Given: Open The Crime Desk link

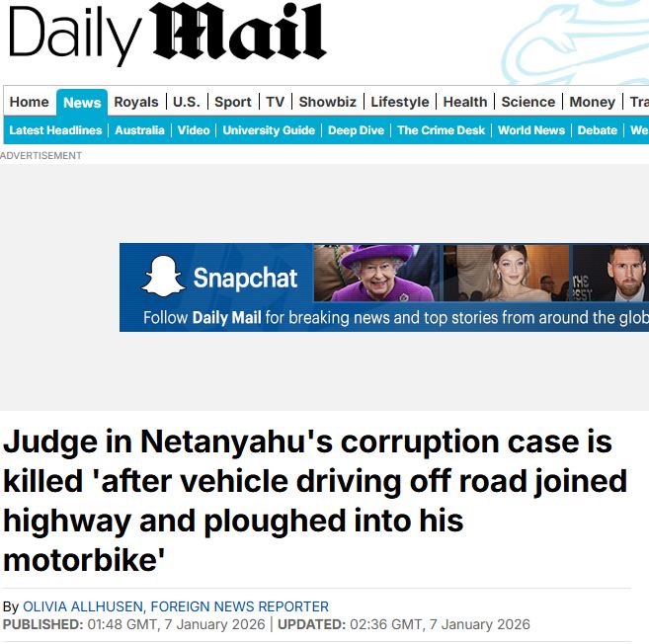Looking at the screenshot, I should pyautogui.click(x=441, y=130).
